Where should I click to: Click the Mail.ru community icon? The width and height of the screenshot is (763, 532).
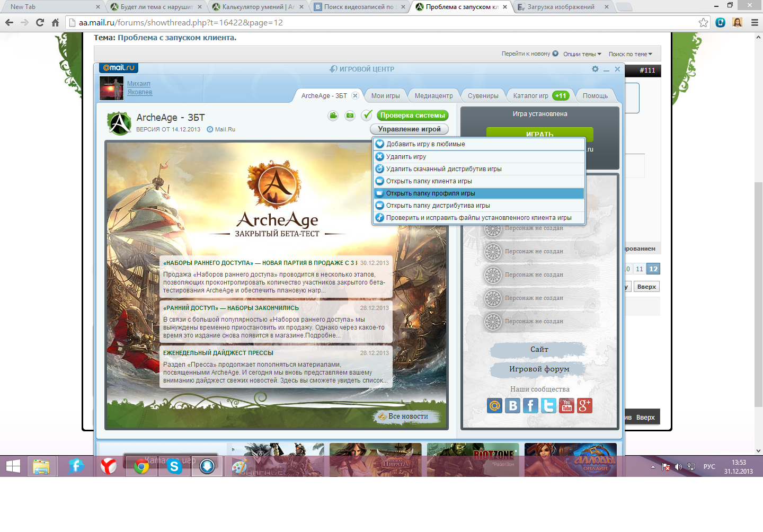pos(494,406)
